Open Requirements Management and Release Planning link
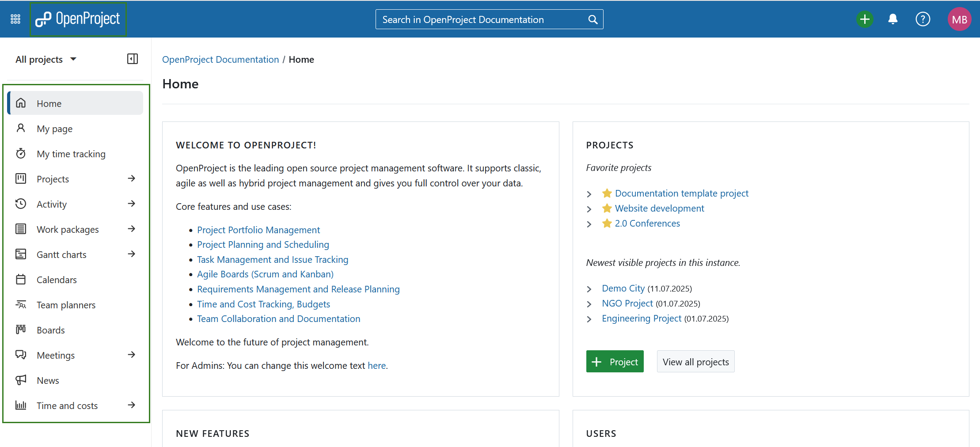Viewport: 980px width, 447px height. (x=298, y=289)
